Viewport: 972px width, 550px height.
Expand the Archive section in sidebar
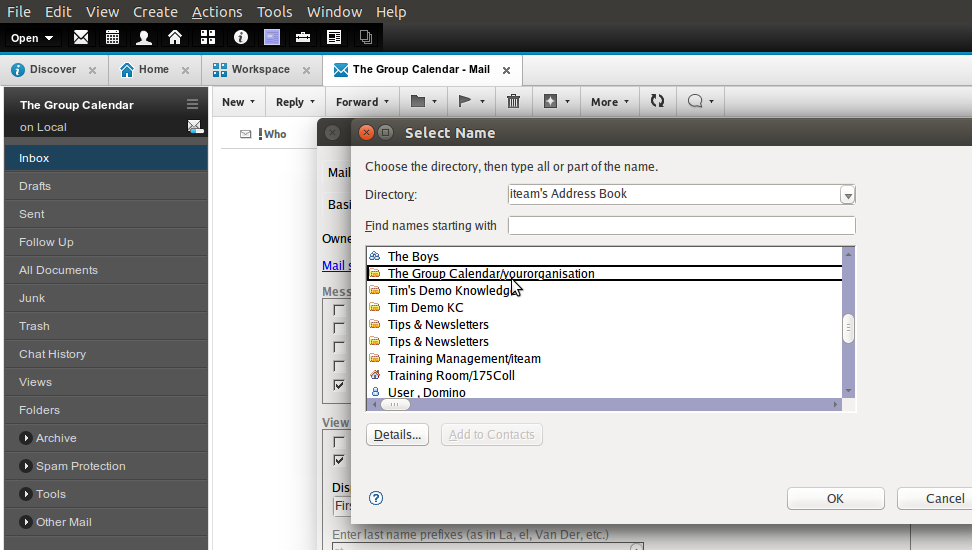(x=26, y=438)
